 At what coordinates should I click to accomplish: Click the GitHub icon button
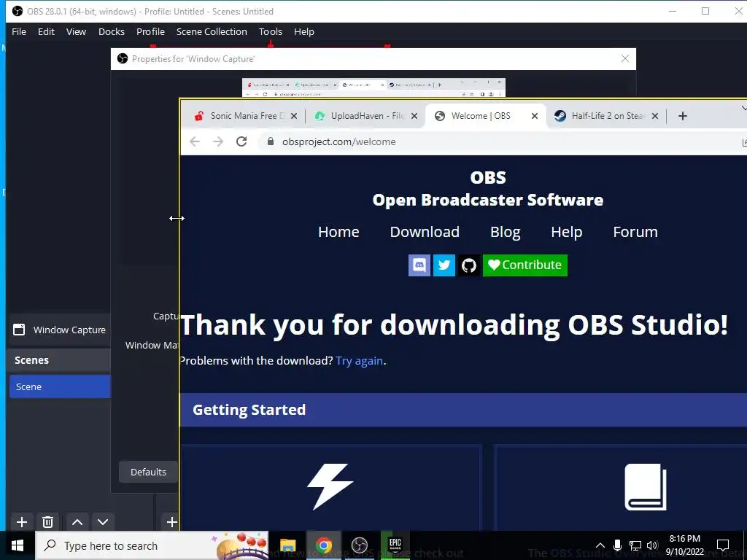[x=469, y=265]
